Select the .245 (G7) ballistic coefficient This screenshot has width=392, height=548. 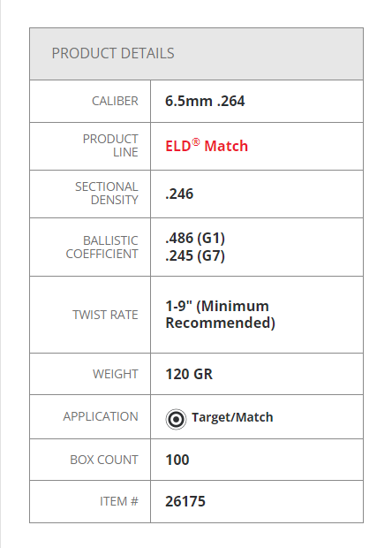click(x=195, y=255)
